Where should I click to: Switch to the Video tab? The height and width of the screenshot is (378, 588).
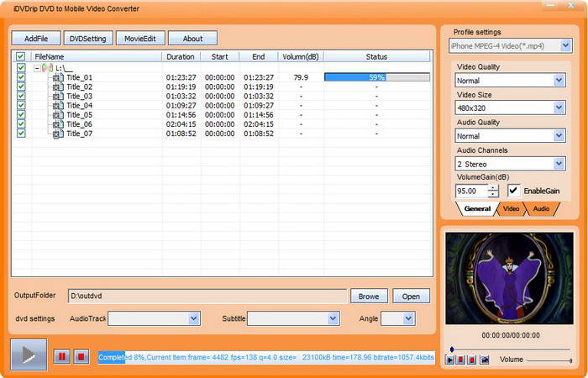(x=511, y=209)
